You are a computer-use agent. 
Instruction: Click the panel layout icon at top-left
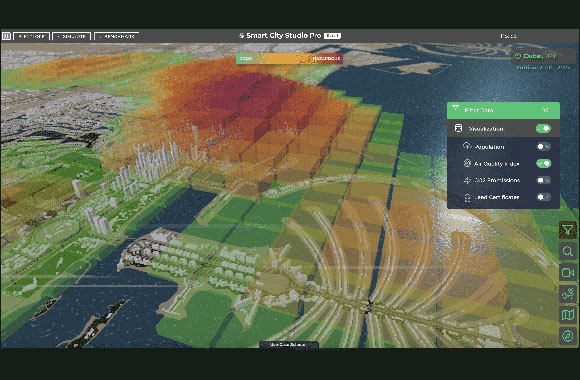coord(6,36)
